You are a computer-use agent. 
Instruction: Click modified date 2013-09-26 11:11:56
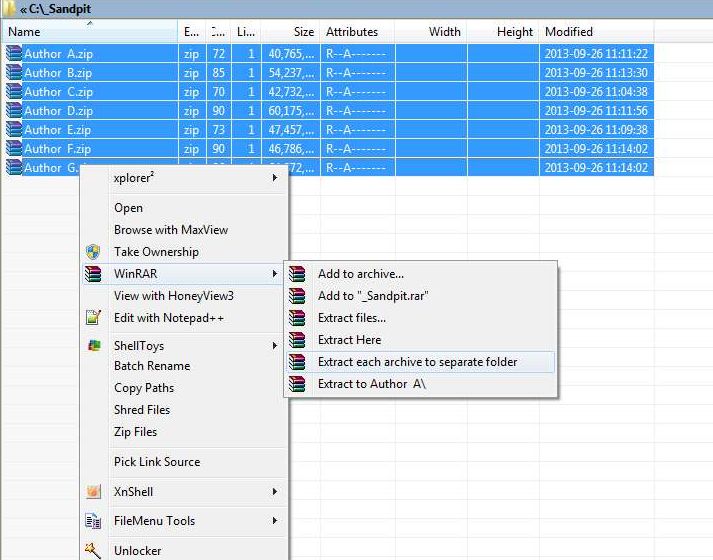(596, 111)
